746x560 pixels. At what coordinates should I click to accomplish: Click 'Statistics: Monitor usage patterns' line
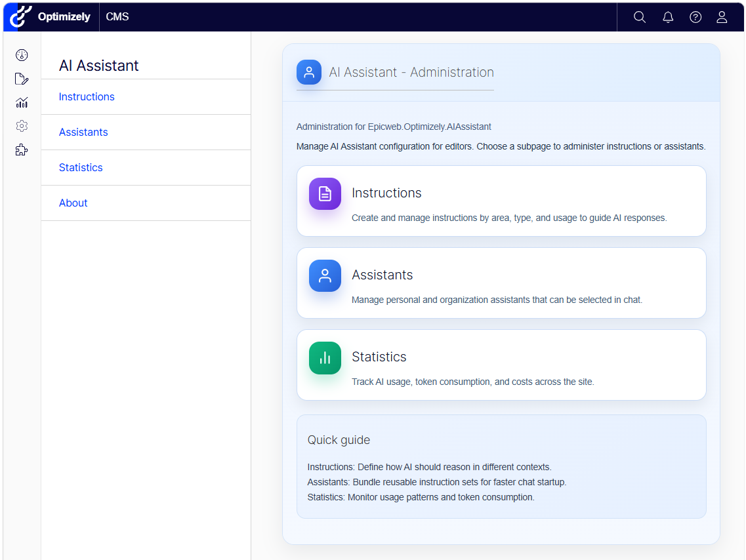pos(421,497)
